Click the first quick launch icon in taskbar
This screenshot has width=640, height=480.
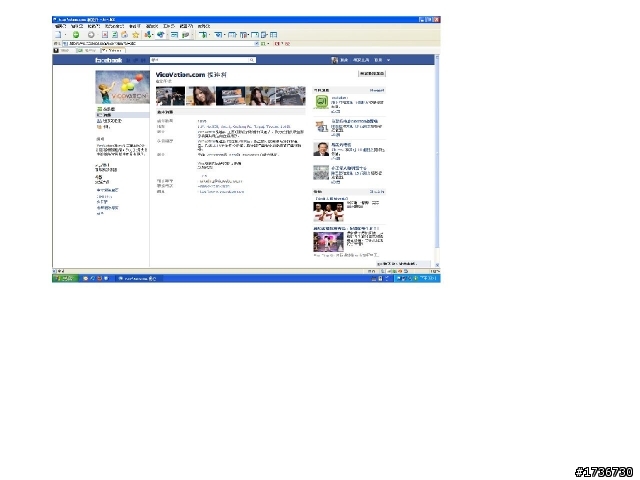[85, 278]
